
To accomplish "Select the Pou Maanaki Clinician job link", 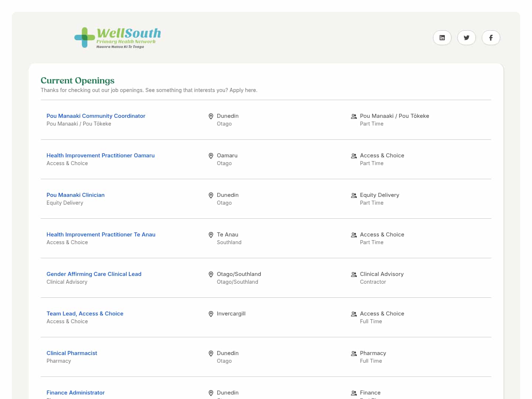I will [x=75, y=195].
